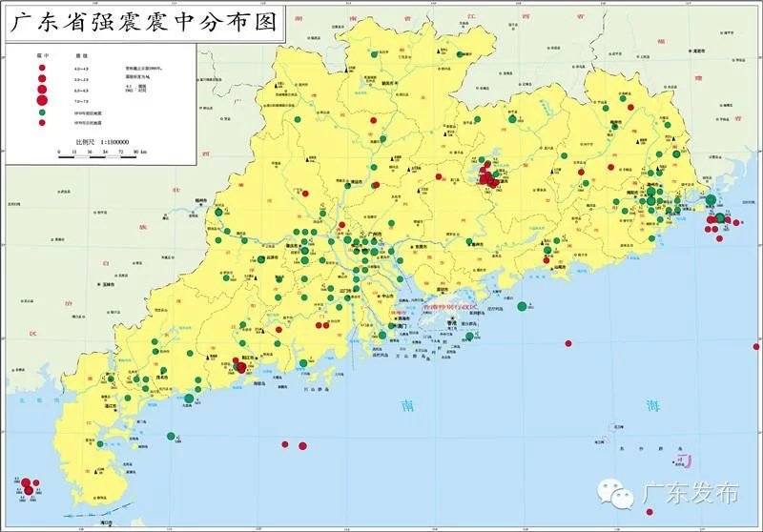Image resolution: width=763 pixels, height=532 pixels.
Task: Click the 澳门 label on the map
Action: (402, 326)
